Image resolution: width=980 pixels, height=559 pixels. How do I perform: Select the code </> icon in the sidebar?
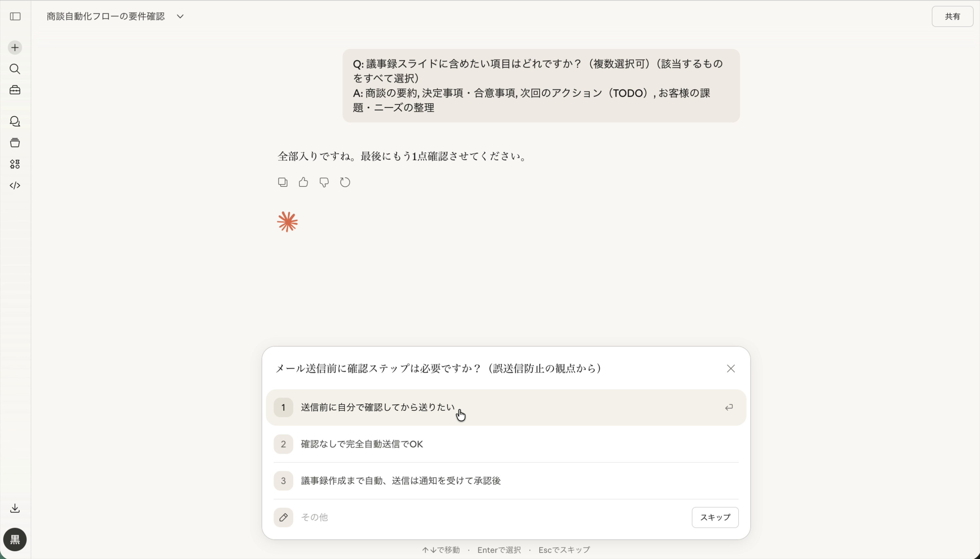coord(15,186)
